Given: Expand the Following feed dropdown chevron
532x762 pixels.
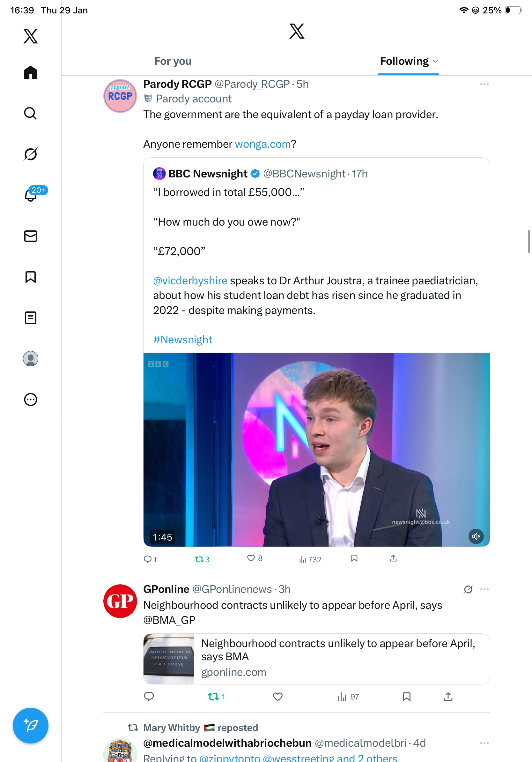Looking at the screenshot, I should (x=435, y=61).
